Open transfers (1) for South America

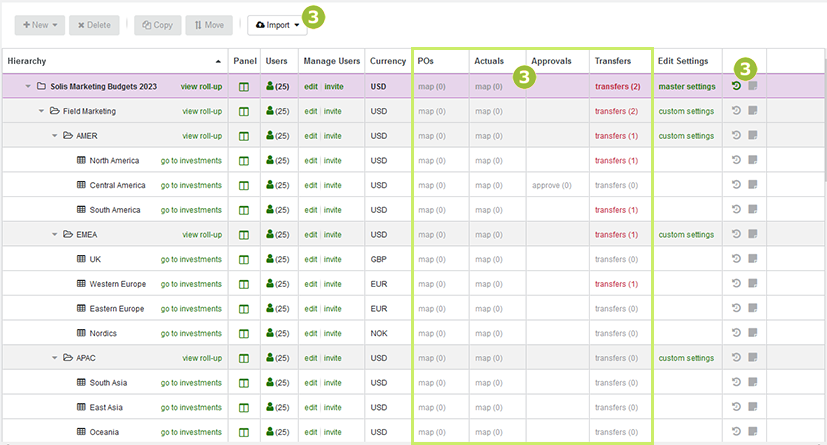click(617, 210)
